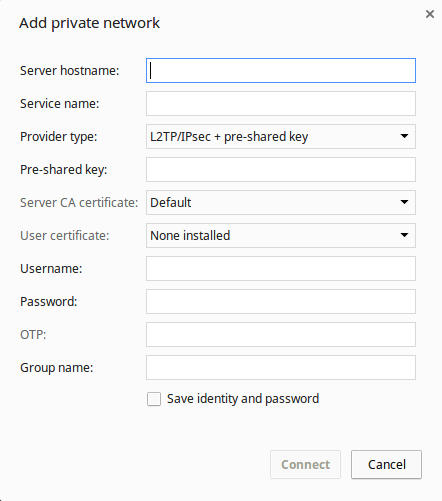Click the Username input field

[x=281, y=269]
